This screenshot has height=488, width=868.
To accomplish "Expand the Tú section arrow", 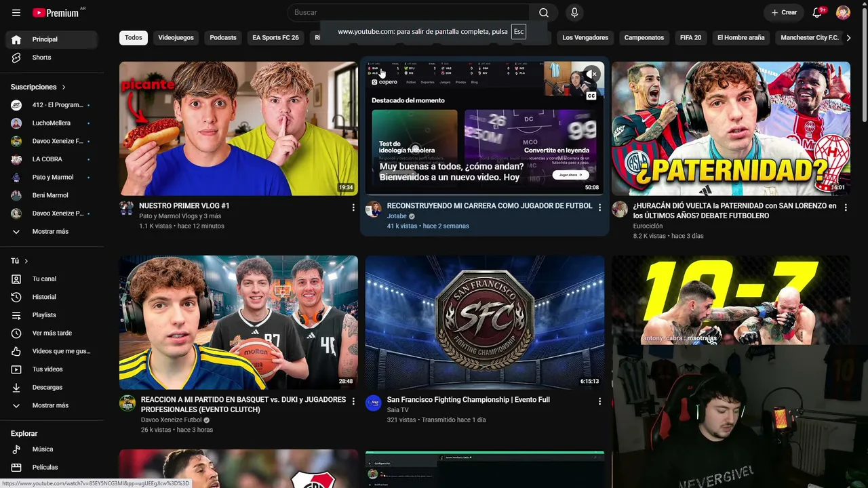I will click(26, 261).
